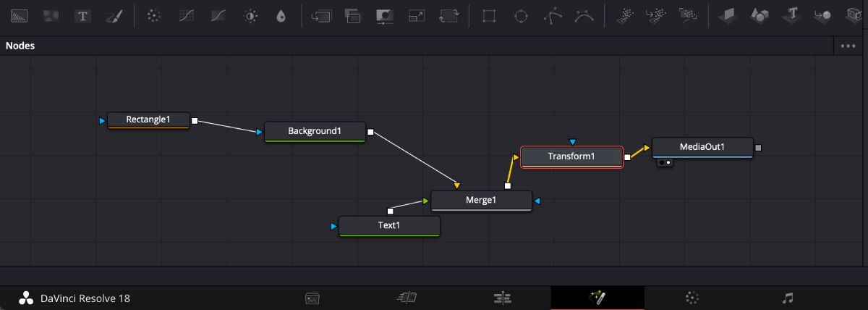Click the Nodes panel title
This screenshot has height=310, width=868.
pos(20,46)
